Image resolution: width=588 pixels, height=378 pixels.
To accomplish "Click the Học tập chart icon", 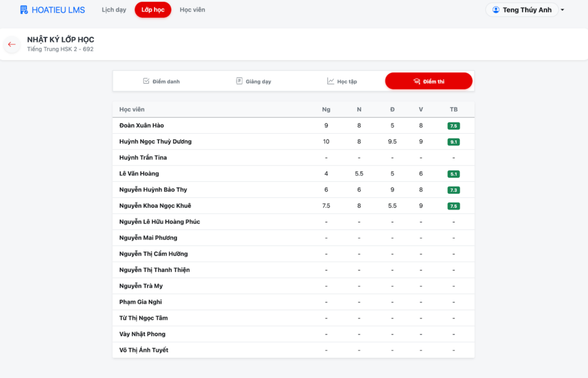I will coord(331,81).
